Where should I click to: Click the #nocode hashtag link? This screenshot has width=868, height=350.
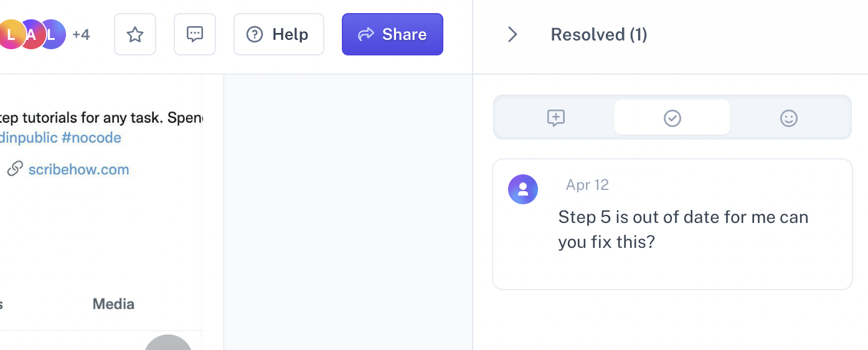pos(91,138)
